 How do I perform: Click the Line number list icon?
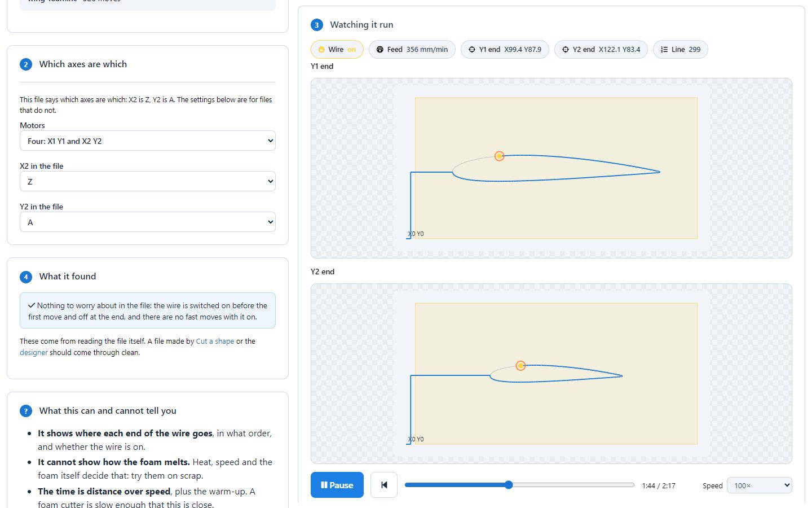tap(664, 50)
